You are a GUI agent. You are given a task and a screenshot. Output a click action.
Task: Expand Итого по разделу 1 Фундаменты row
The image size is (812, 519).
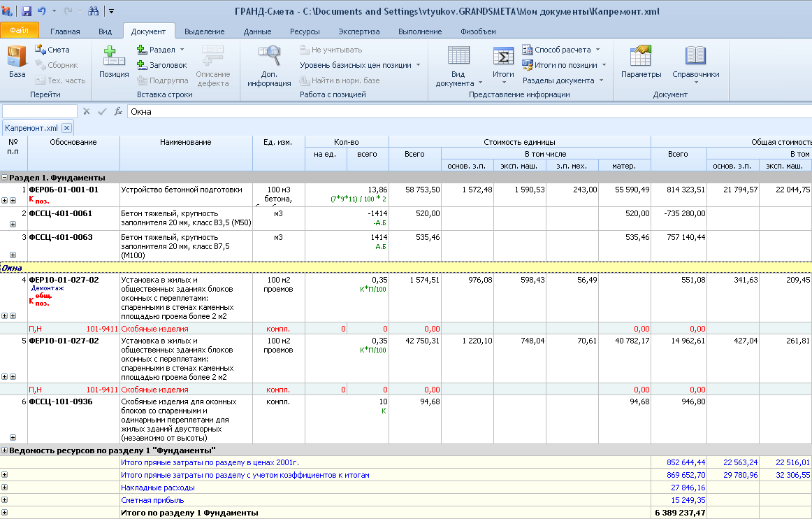pyautogui.click(x=5, y=513)
